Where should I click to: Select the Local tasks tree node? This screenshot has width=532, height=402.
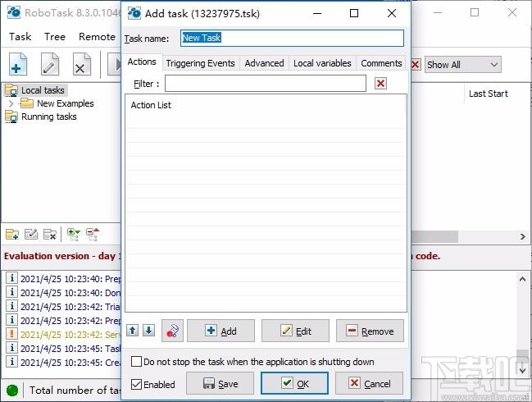43,90
